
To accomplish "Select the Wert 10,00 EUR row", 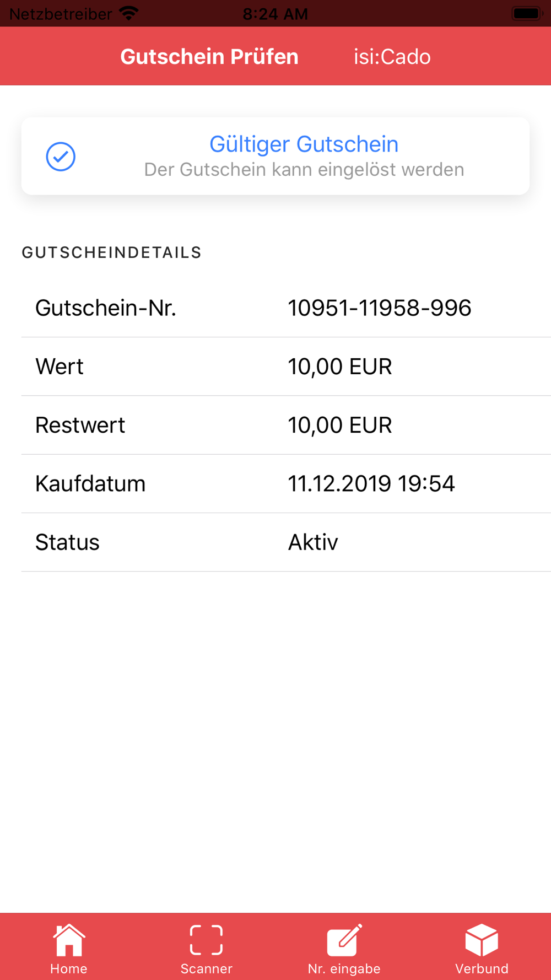I will 286,367.
